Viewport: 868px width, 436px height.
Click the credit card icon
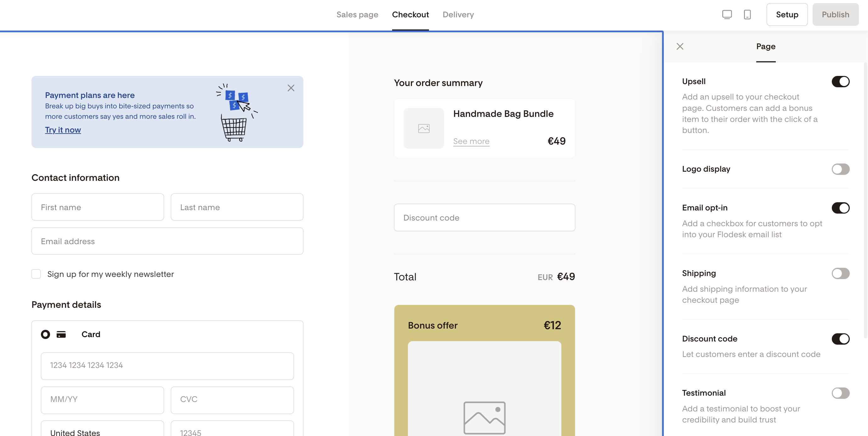61,334
